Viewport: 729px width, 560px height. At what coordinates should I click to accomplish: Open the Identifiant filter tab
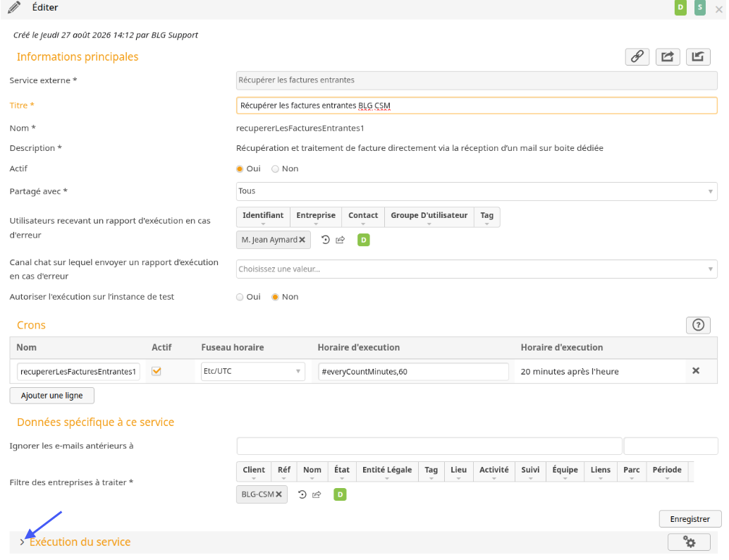point(263,217)
